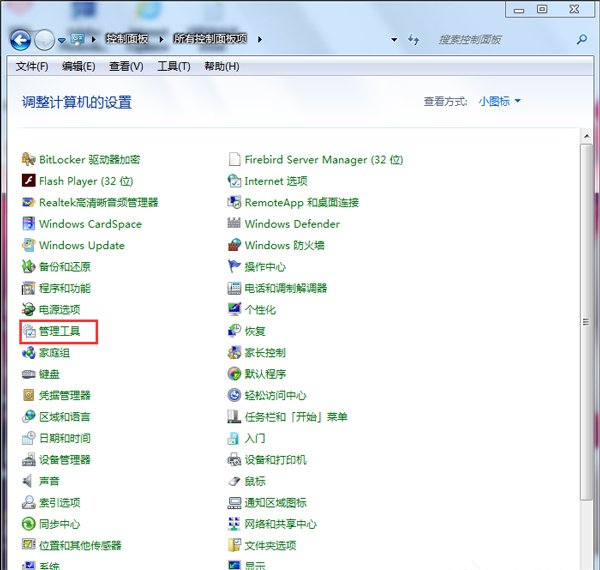Click the 控制面板 breadcrumb segment
The image size is (600, 570).
pos(127,39)
